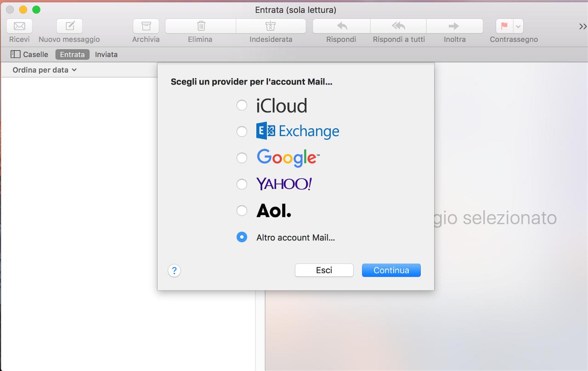Click Rispondi a tutti double-arrow icon
Screen dimensions: 588x371
coord(398,26)
